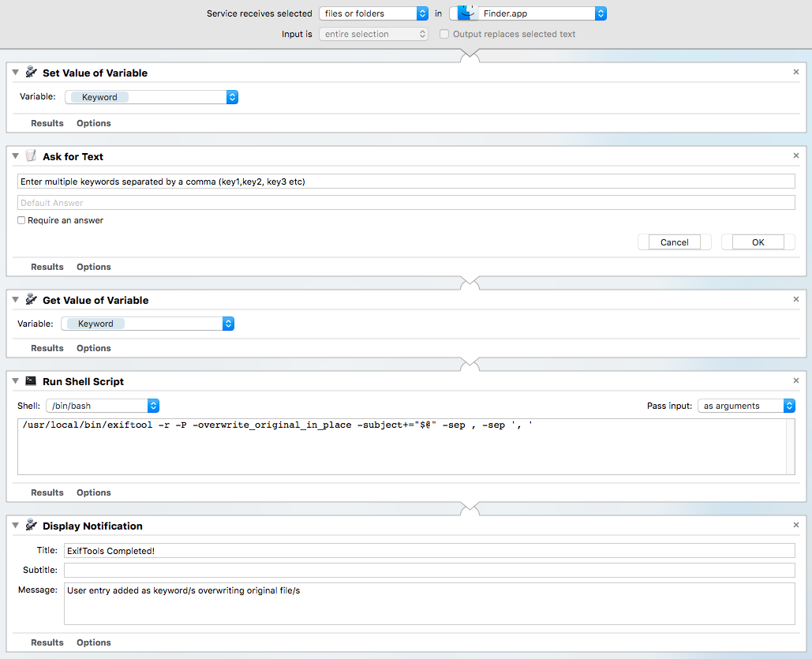This screenshot has width=812, height=659.
Task: Remove the Run Shell Script action
Action: tap(796, 380)
